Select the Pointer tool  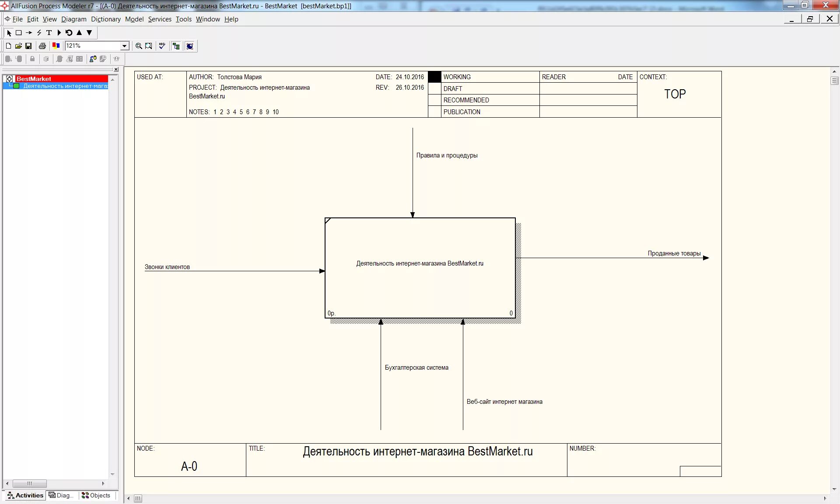(x=9, y=33)
